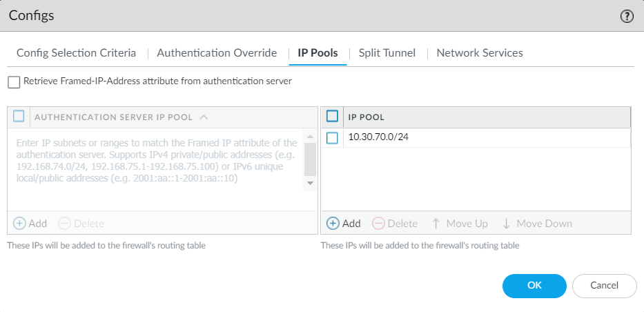Switch to Config Selection Criteria tab
Viewport: 644px width, 312px height.
tap(76, 53)
